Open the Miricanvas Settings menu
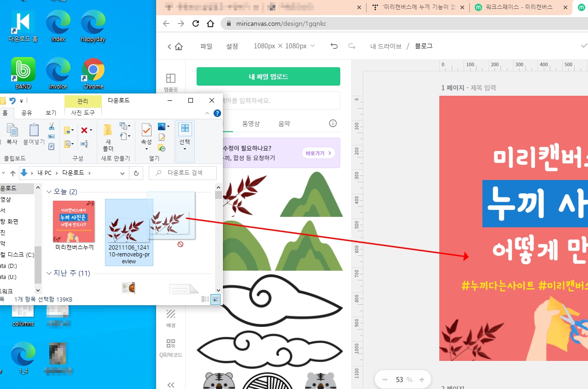The width and height of the screenshot is (588, 389). click(232, 46)
